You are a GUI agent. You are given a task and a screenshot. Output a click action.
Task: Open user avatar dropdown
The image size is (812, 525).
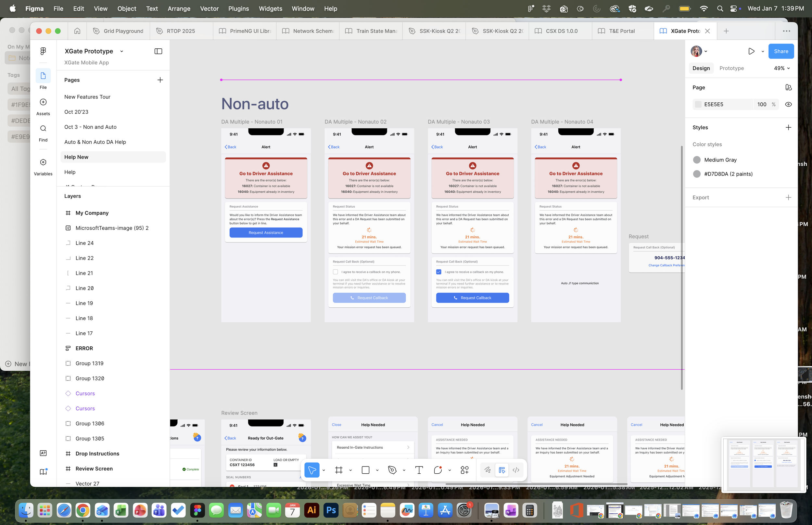pyautogui.click(x=699, y=51)
